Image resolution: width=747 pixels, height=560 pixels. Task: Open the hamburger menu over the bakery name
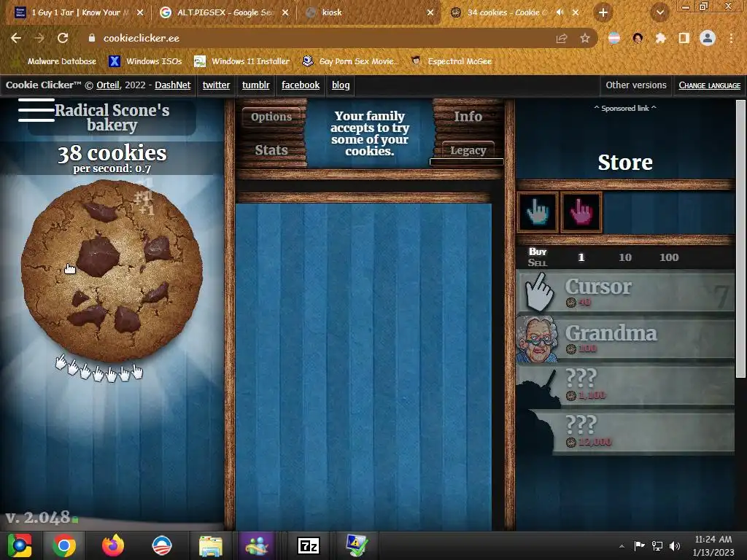click(x=36, y=110)
